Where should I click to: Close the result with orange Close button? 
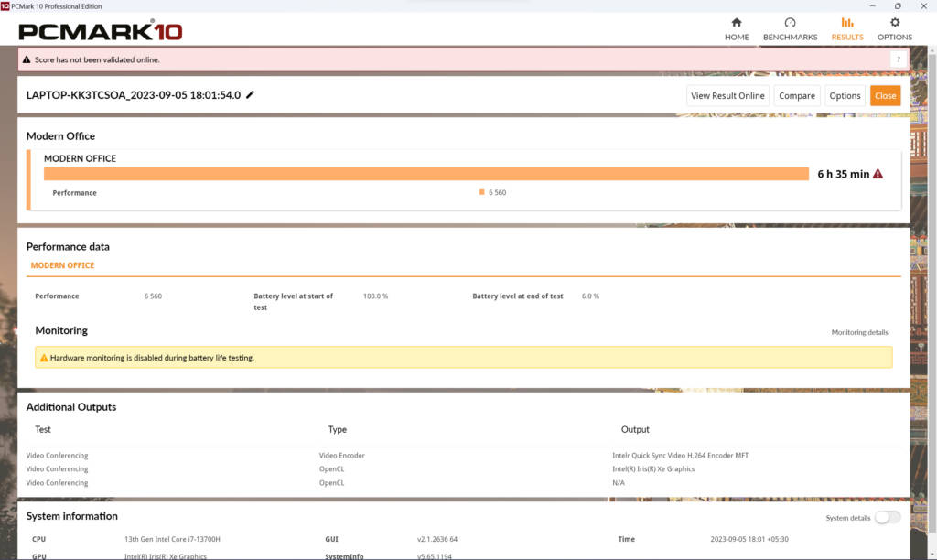point(885,96)
